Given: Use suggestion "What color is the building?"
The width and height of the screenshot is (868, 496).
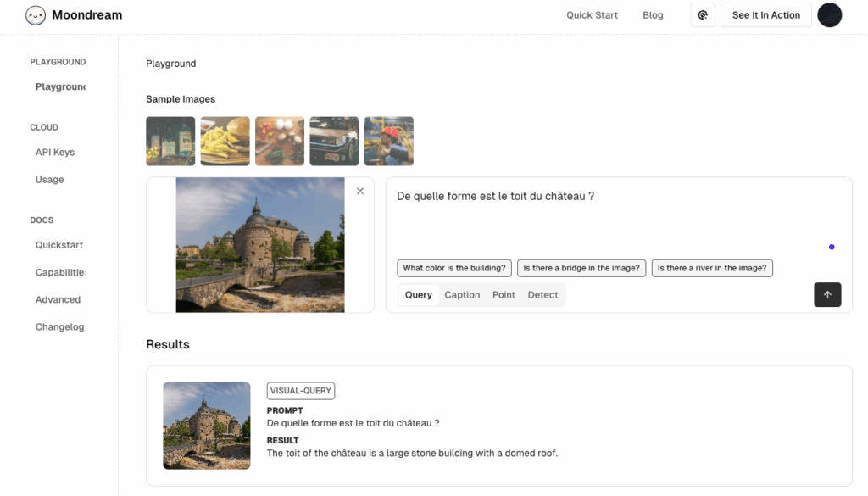Looking at the screenshot, I should tap(454, 268).
